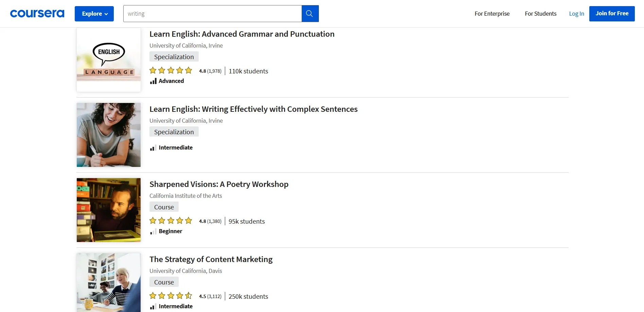Viewport: 644px width, 312px height.
Task: Open Sharpened Visions: A Poetry Workshop
Action: coord(219,184)
